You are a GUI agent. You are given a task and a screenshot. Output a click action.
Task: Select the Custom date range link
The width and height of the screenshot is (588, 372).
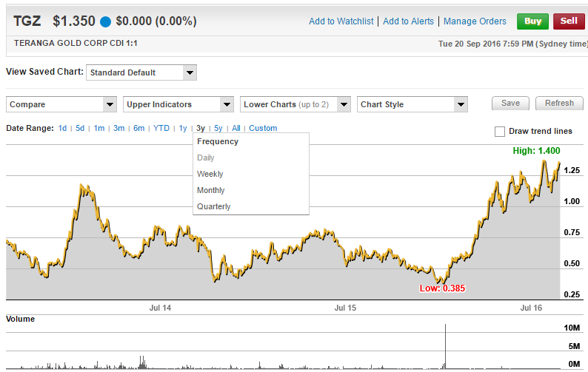(x=263, y=128)
